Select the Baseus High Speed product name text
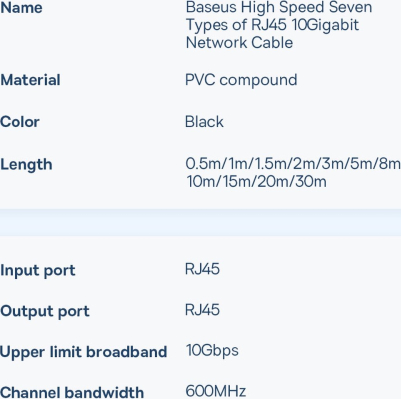 [279, 25]
